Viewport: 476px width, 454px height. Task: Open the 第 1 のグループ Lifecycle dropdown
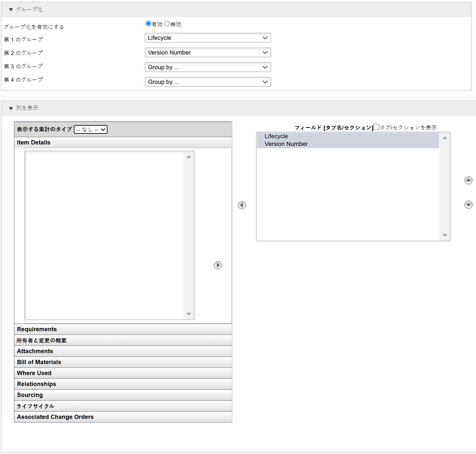click(208, 38)
